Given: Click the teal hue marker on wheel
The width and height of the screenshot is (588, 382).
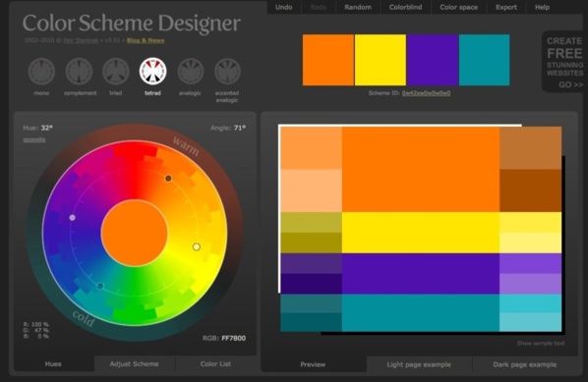Looking at the screenshot, I should [100, 286].
